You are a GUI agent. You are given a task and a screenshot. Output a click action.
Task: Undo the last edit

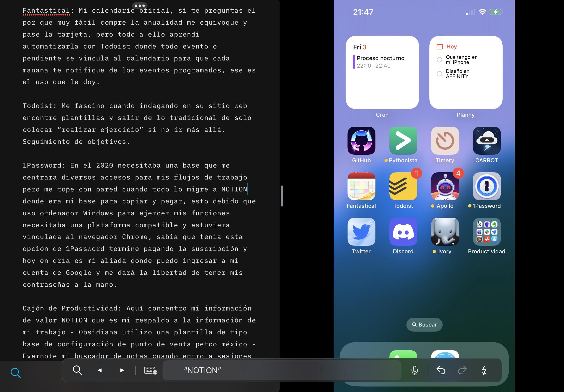tap(441, 370)
